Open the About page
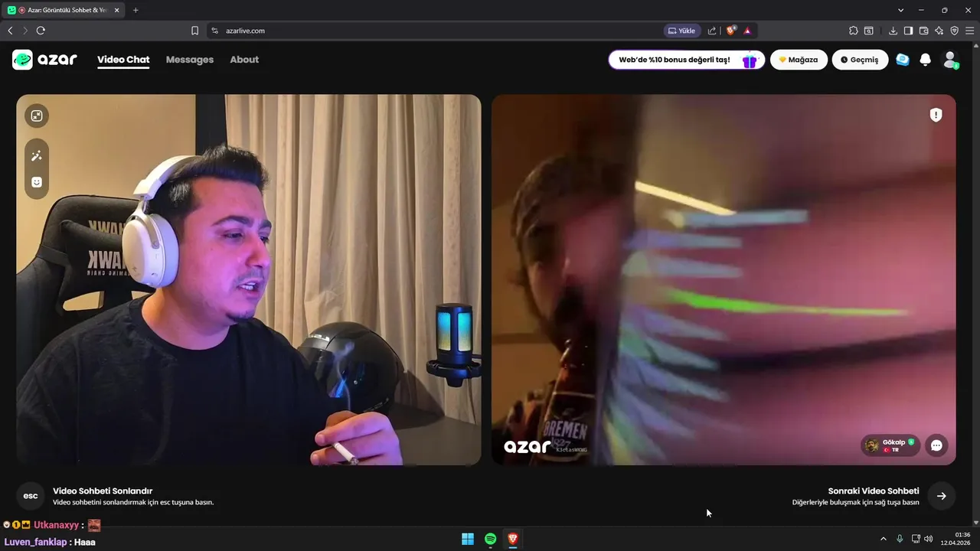Image resolution: width=980 pixels, height=551 pixels. pyautogui.click(x=244, y=60)
